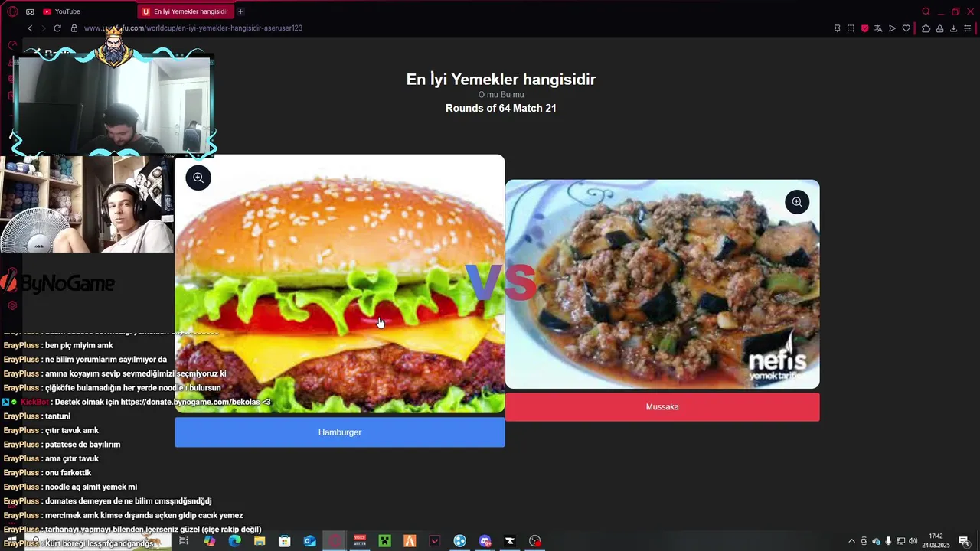Open the Opera menu logo
The image size is (980, 551).
point(12,11)
